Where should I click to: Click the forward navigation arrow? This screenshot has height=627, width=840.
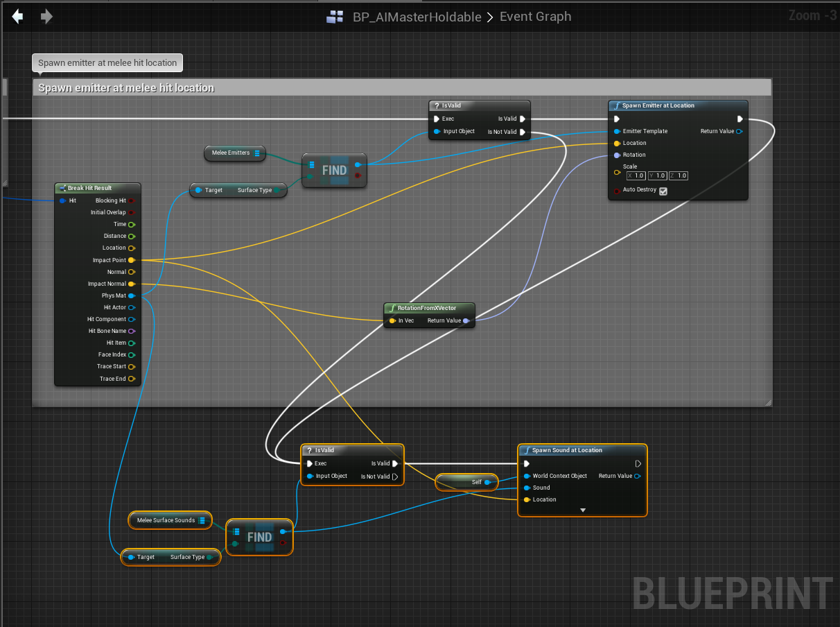(x=46, y=17)
